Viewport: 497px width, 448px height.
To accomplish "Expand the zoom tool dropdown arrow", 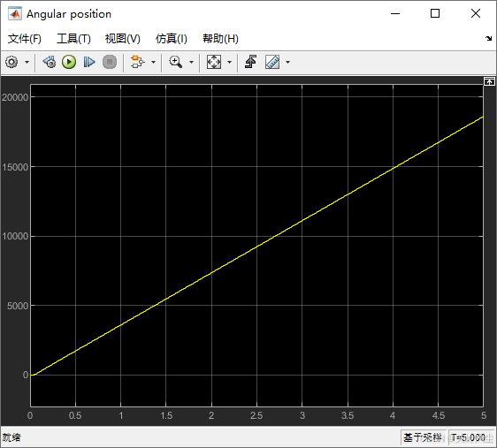I will [x=191, y=62].
